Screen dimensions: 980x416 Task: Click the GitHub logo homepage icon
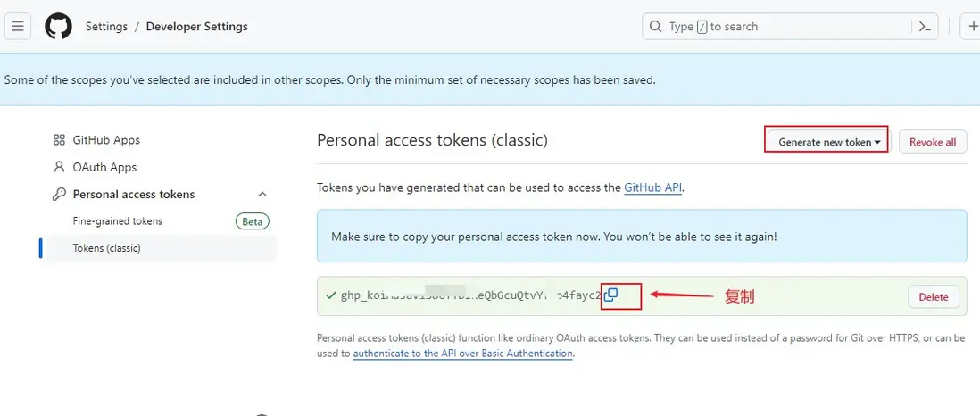[x=58, y=27]
